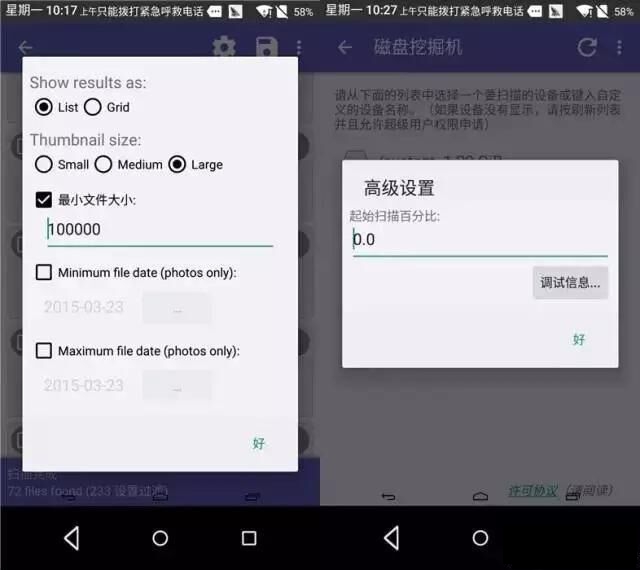Open the 调试信息... debug info button

570,283
